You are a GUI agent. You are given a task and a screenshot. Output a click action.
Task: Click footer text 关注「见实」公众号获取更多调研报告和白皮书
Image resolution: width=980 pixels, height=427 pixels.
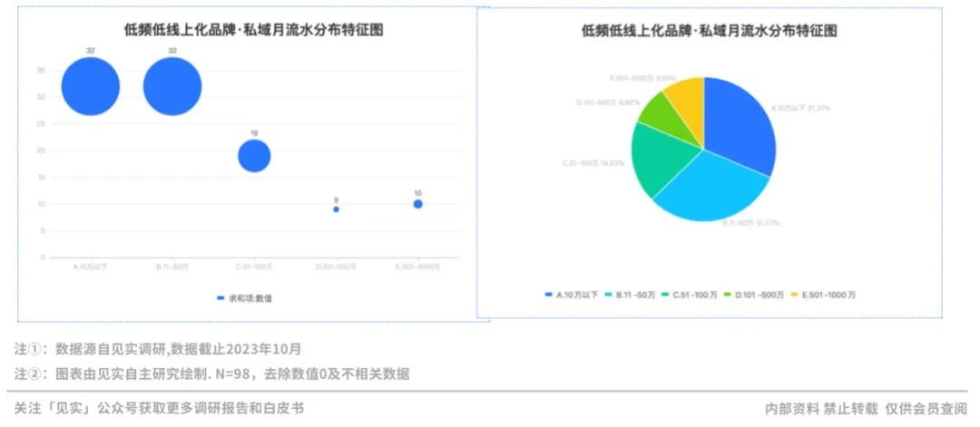coord(160,408)
